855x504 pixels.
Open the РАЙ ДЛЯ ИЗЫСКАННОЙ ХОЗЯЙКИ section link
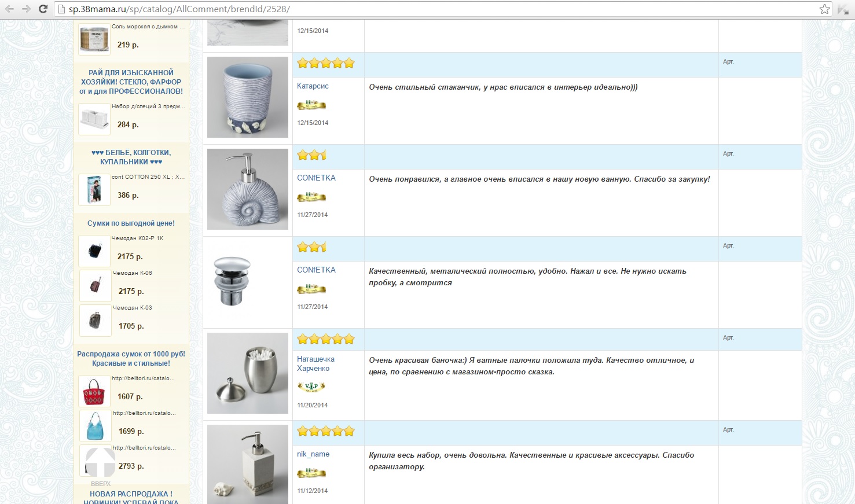131,82
